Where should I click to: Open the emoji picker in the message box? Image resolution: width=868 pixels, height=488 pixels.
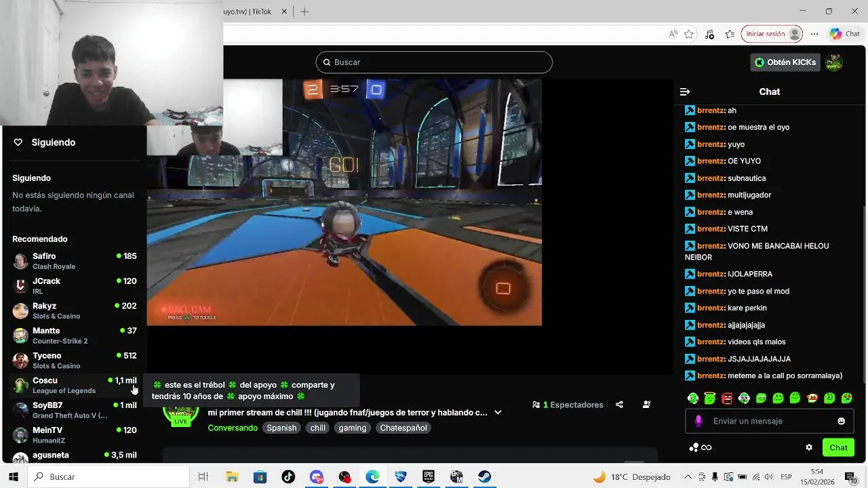(841, 421)
